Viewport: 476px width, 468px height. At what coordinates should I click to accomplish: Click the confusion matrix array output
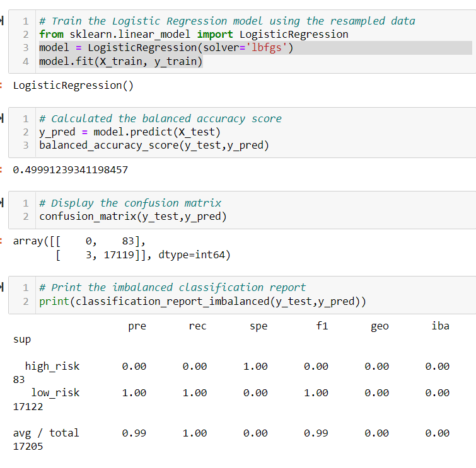click(x=122, y=248)
